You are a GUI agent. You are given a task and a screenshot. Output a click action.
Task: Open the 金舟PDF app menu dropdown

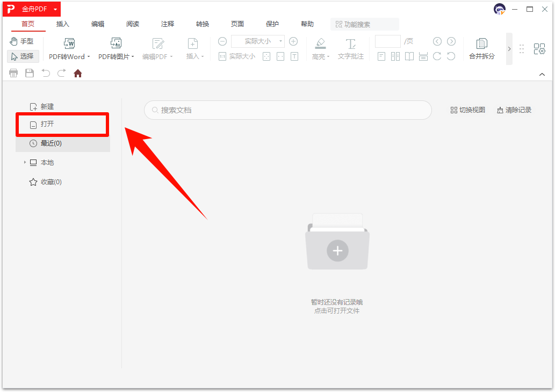tap(55, 10)
